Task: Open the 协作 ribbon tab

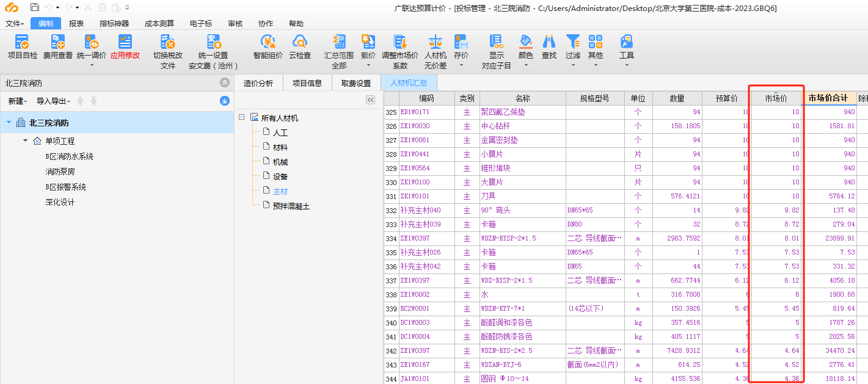Action: coord(266,24)
